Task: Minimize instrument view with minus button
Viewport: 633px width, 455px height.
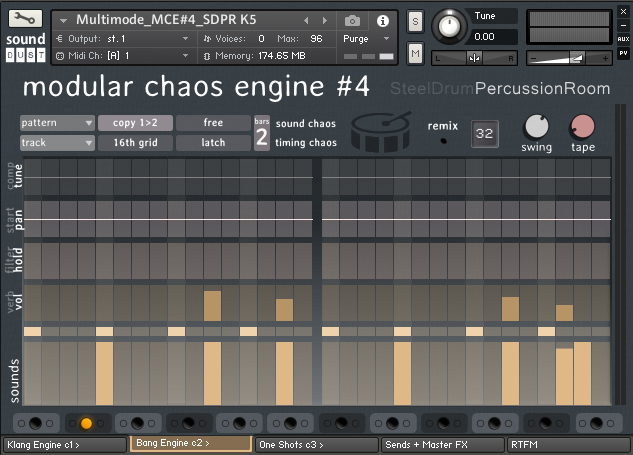Action: (623, 25)
